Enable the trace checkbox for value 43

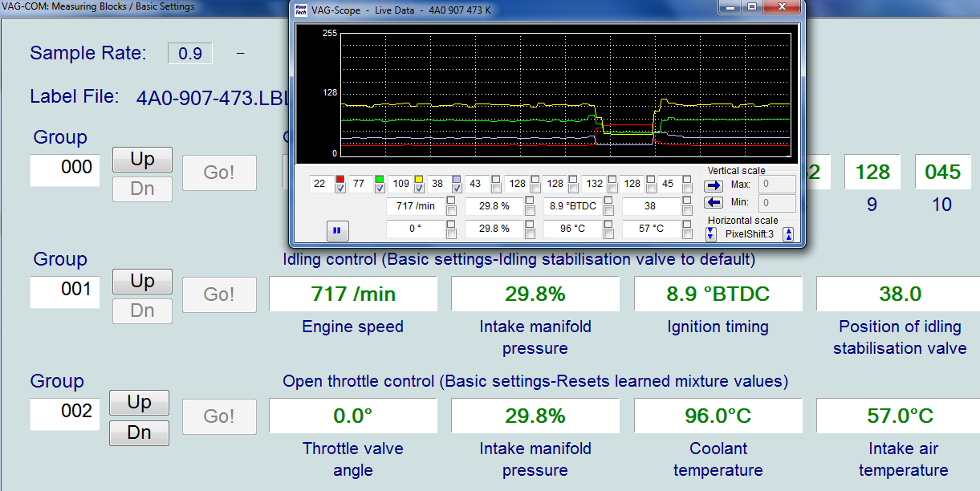coord(496,189)
